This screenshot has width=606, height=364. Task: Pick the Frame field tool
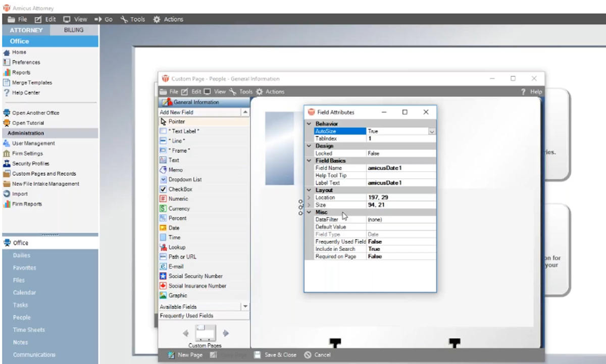[x=204, y=150]
